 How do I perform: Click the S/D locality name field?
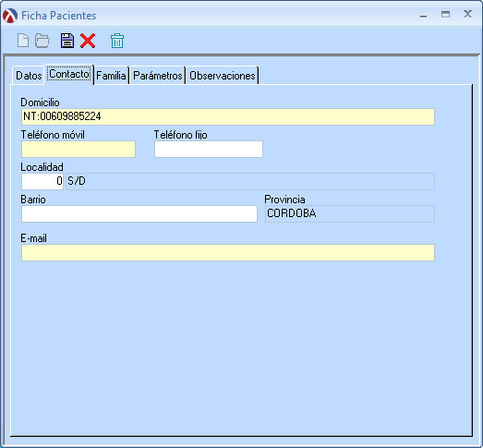pos(250,181)
